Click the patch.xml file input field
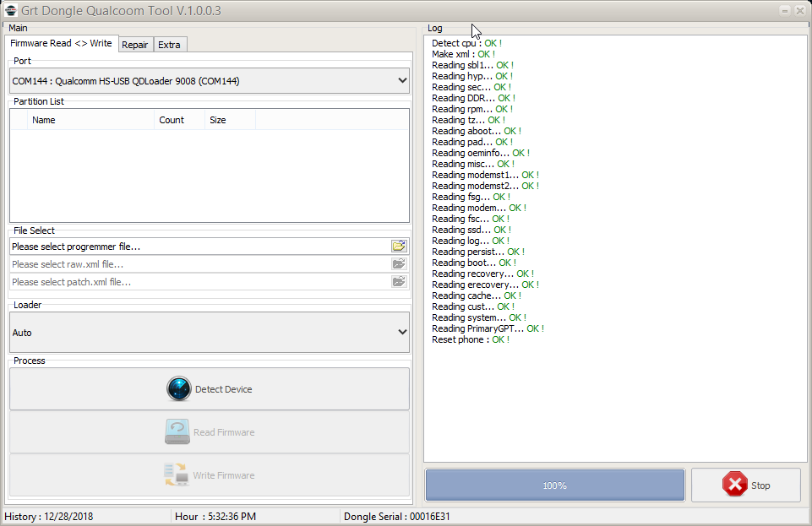Viewport: 812px width, 526px height. 200,282
